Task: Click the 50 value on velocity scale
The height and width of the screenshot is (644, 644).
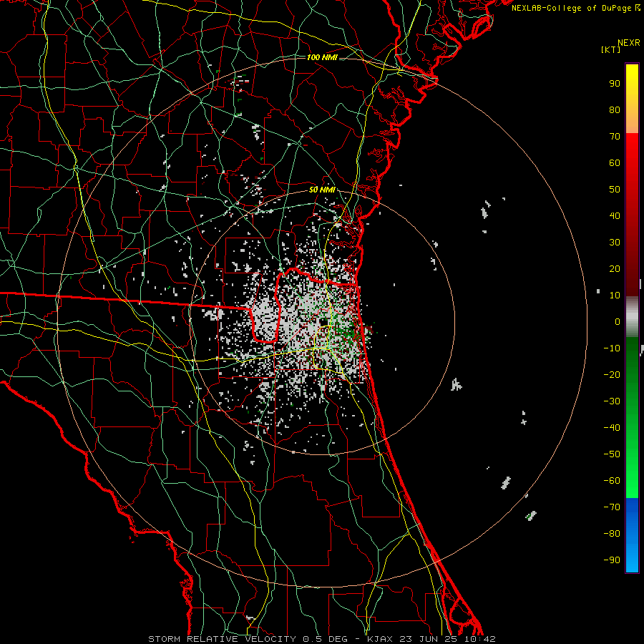Action: tap(615, 190)
